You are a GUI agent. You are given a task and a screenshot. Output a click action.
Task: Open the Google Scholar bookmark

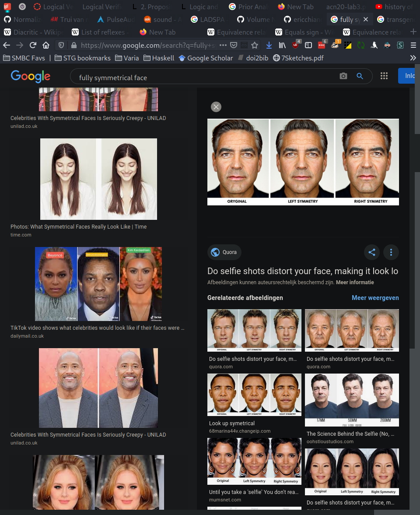pos(206,58)
